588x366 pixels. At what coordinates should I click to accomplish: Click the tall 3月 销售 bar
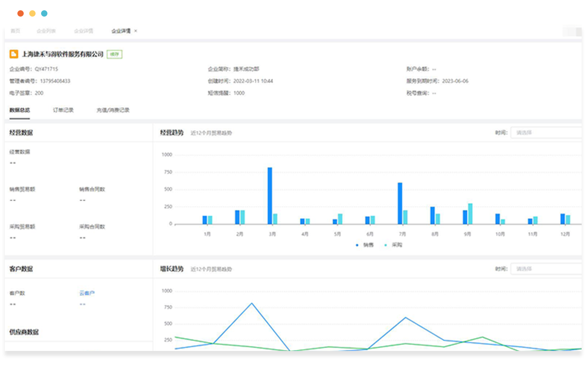(x=270, y=196)
